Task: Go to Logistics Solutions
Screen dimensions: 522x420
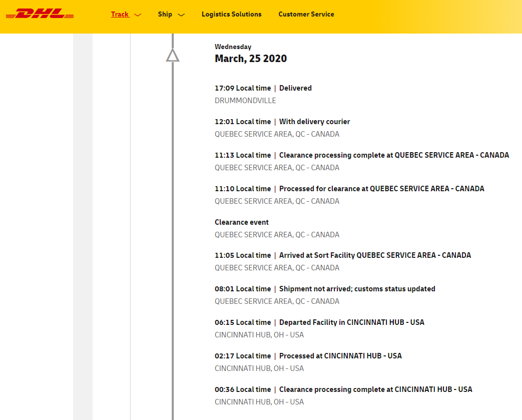Action: (x=231, y=14)
